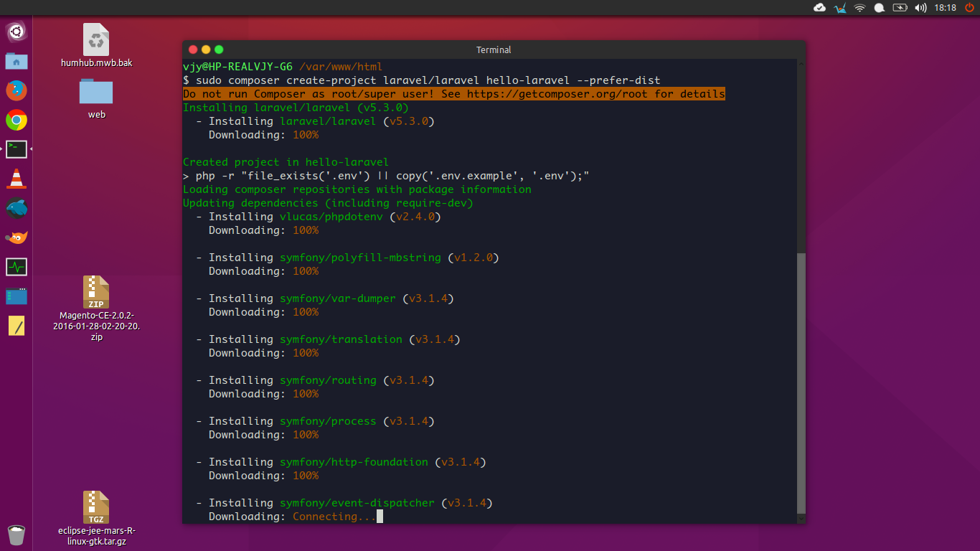Open the Trash in the dock
This screenshot has height=551, width=980.
(16, 534)
